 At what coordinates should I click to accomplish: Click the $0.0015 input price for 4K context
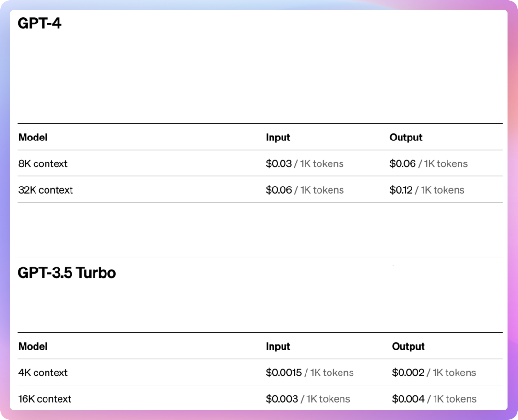pyautogui.click(x=283, y=373)
